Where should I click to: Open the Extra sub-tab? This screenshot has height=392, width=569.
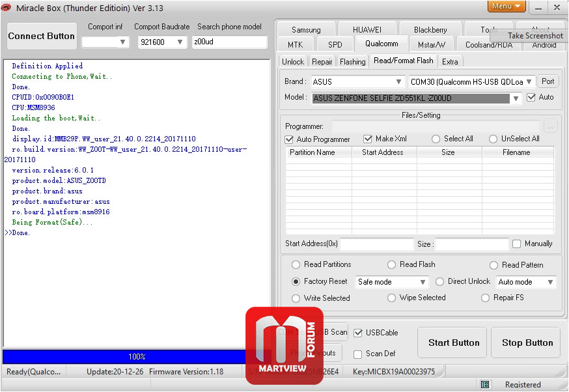point(450,62)
